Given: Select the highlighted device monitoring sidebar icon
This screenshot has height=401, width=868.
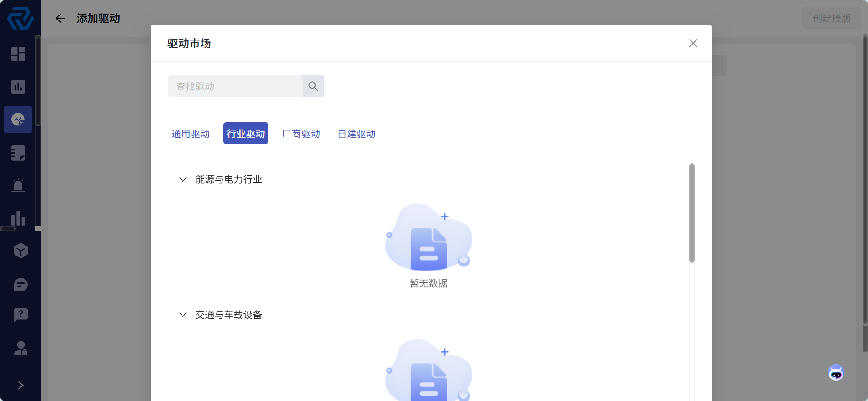Looking at the screenshot, I should pos(18,120).
